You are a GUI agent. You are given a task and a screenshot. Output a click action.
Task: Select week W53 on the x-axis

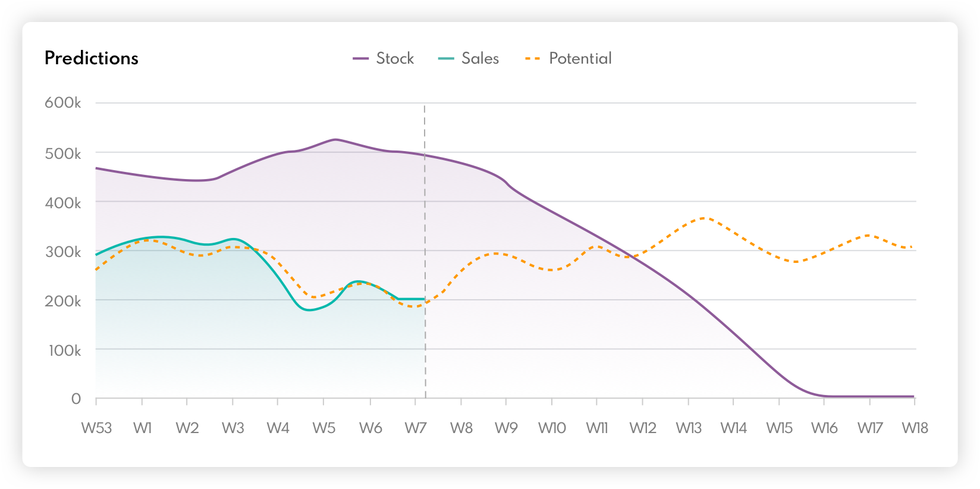coord(96,428)
